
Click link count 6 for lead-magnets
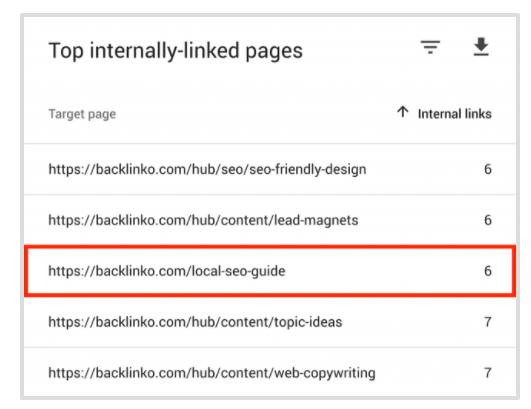488,220
